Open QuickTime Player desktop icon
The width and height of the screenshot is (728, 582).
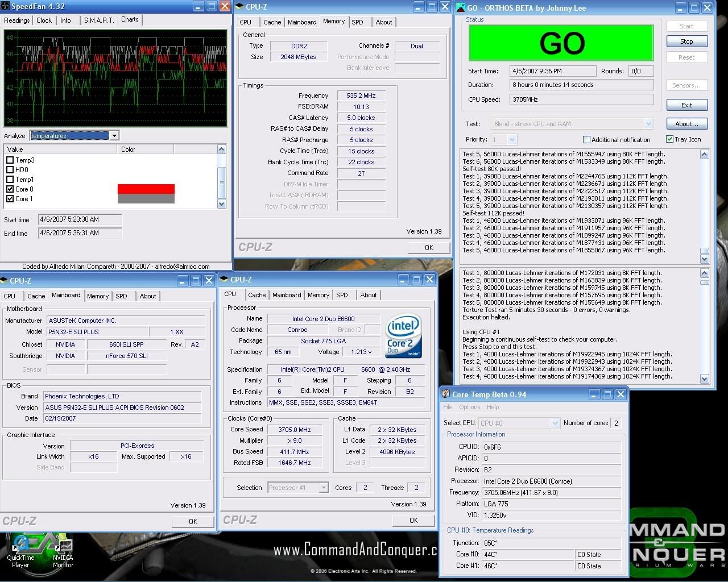pos(20,547)
